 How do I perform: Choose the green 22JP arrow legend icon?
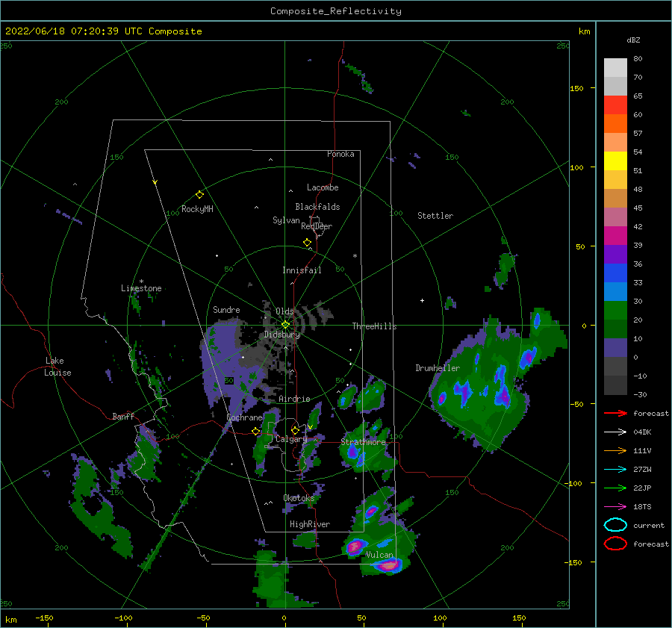pos(615,488)
